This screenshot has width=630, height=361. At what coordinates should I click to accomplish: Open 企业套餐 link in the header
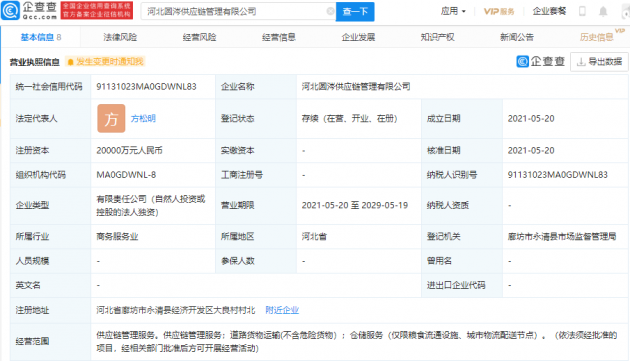click(x=549, y=11)
